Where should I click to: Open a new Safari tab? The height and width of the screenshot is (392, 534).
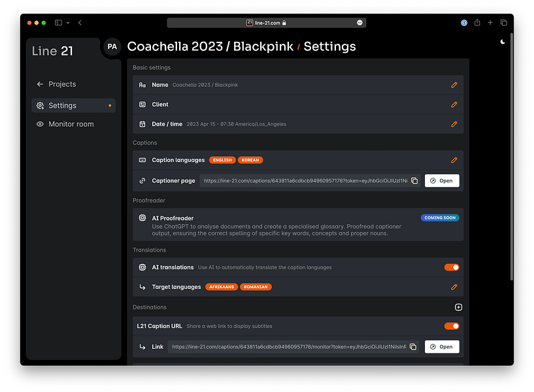pyautogui.click(x=490, y=22)
